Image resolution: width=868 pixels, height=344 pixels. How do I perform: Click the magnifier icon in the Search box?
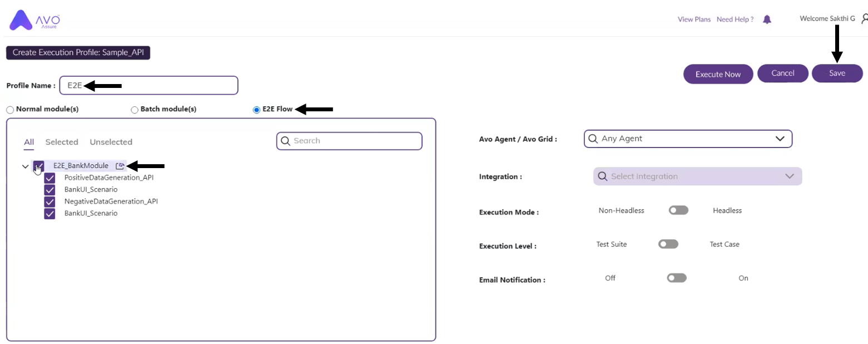coord(286,141)
